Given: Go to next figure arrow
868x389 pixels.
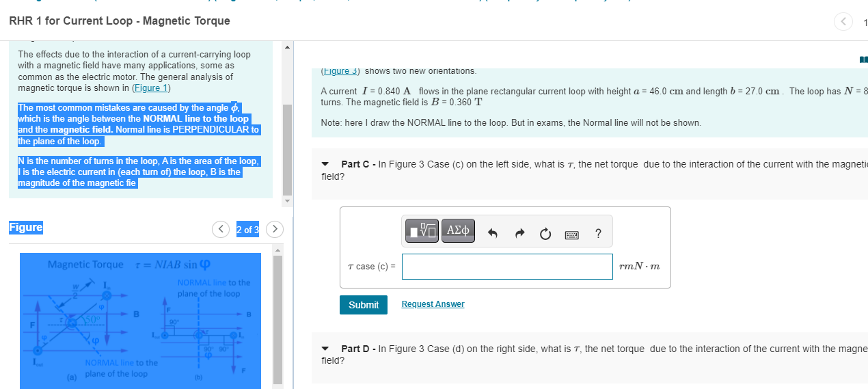Looking at the screenshot, I should click(x=273, y=229).
